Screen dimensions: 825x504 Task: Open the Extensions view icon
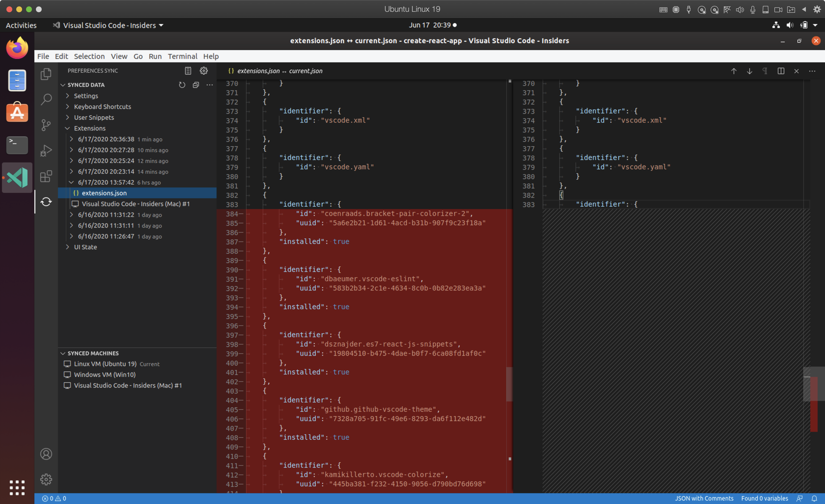(x=46, y=176)
